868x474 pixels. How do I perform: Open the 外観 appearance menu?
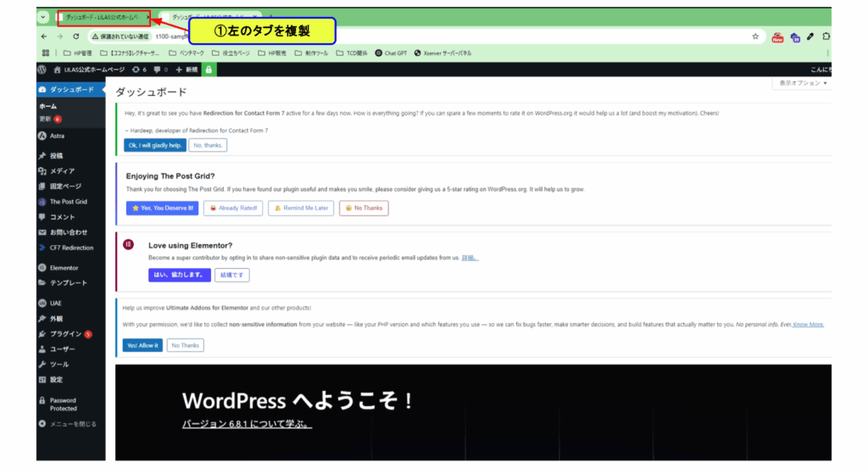pos(71,319)
